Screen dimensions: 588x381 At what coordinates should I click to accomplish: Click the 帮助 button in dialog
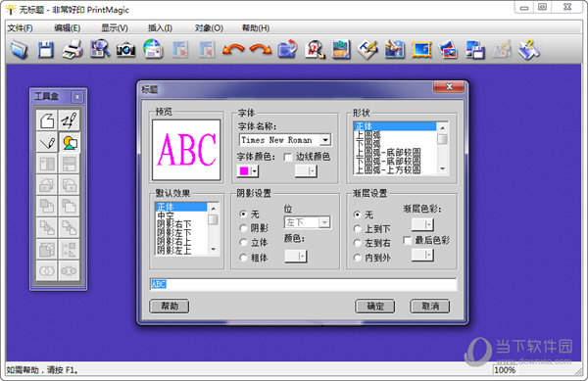[x=170, y=307]
